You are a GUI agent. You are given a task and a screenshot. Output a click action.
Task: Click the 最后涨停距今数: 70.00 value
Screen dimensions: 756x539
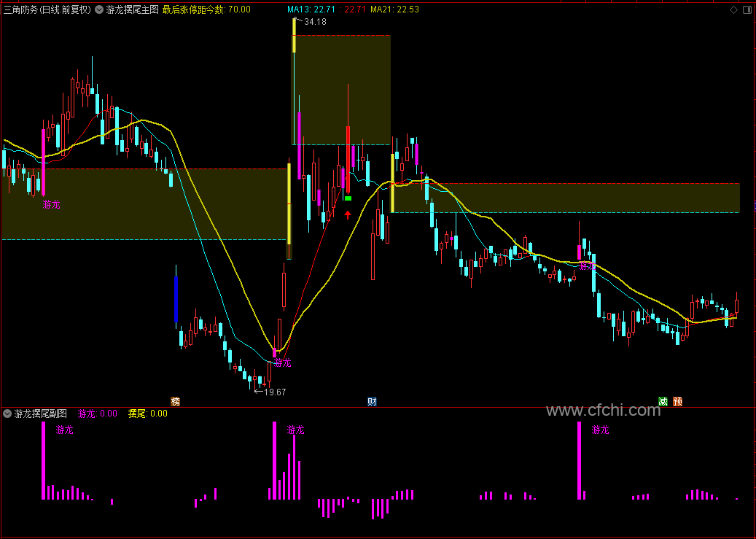pyautogui.click(x=206, y=9)
